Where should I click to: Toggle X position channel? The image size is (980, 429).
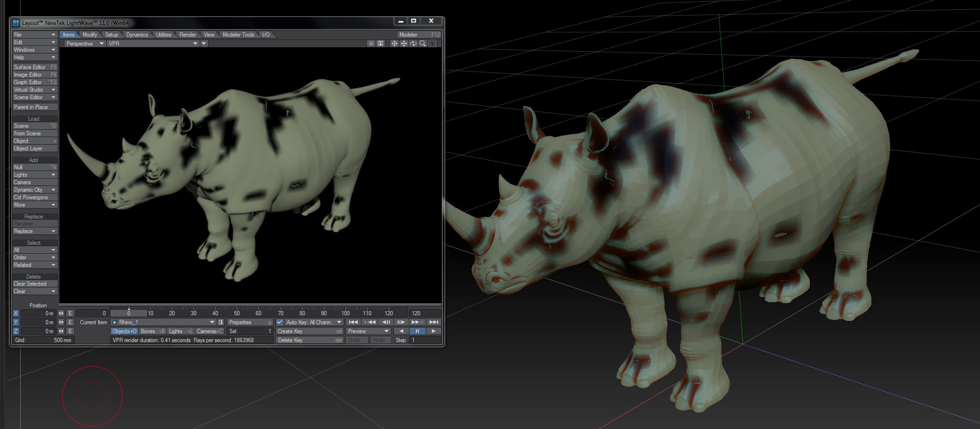pos(16,313)
